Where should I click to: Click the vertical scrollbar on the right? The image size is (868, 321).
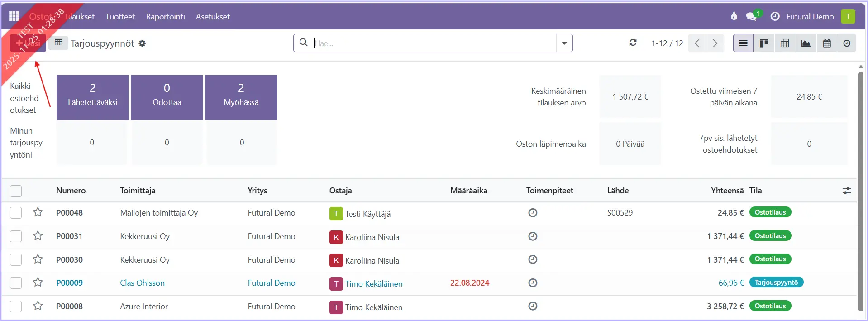pyautogui.click(x=860, y=190)
